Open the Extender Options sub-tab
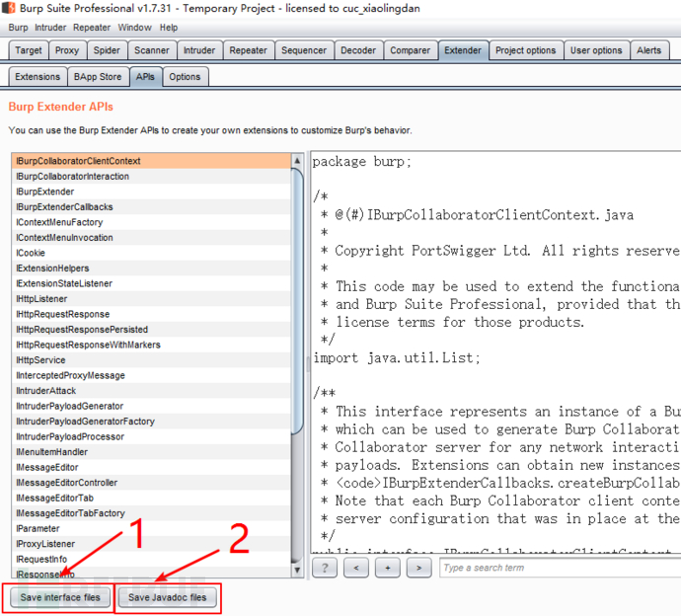Screen dimensions: 681x616 (185, 77)
